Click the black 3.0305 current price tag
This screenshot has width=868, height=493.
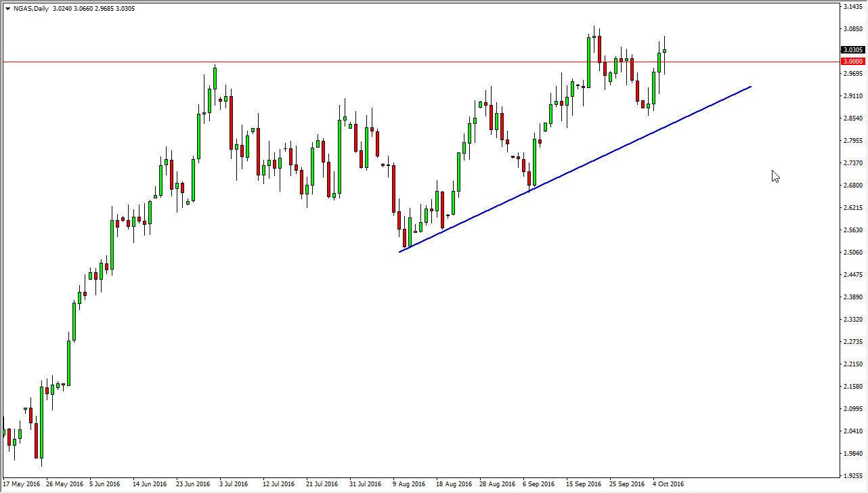click(x=852, y=49)
